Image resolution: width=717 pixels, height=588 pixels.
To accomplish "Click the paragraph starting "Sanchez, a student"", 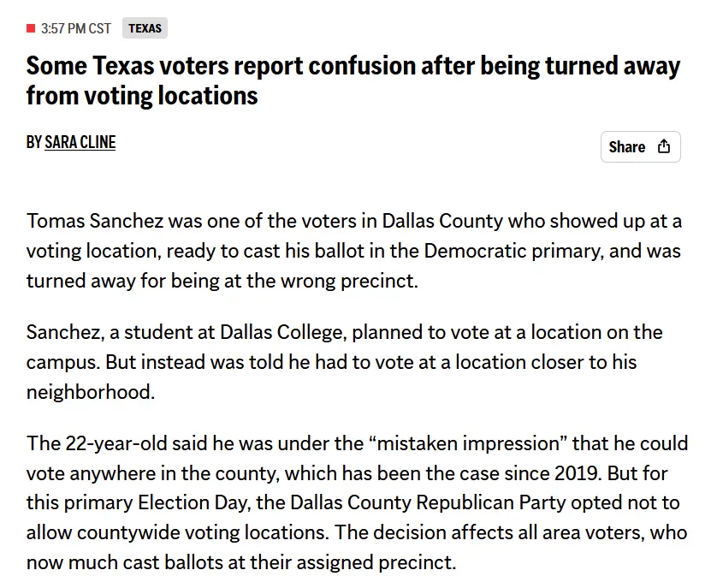I will (344, 361).
